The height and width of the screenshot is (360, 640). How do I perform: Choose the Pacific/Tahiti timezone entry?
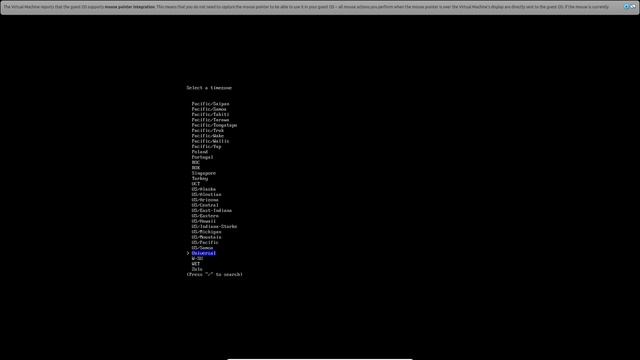[210, 115]
